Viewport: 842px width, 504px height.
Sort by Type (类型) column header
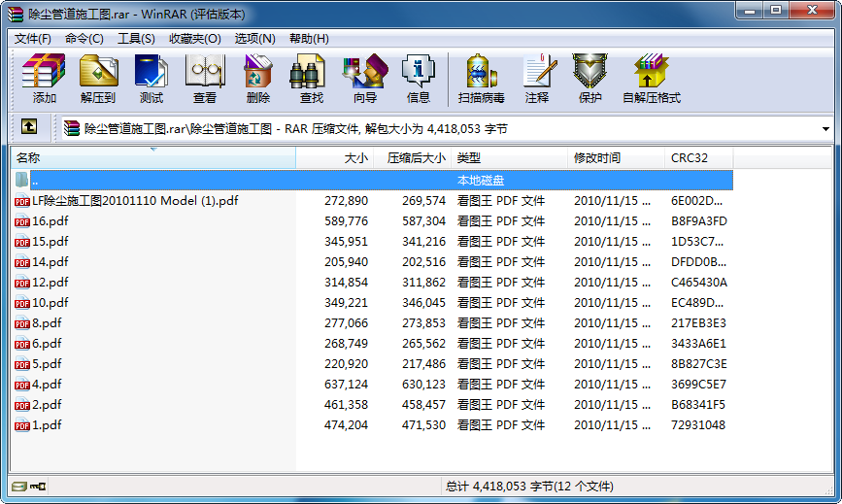[x=509, y=157]
